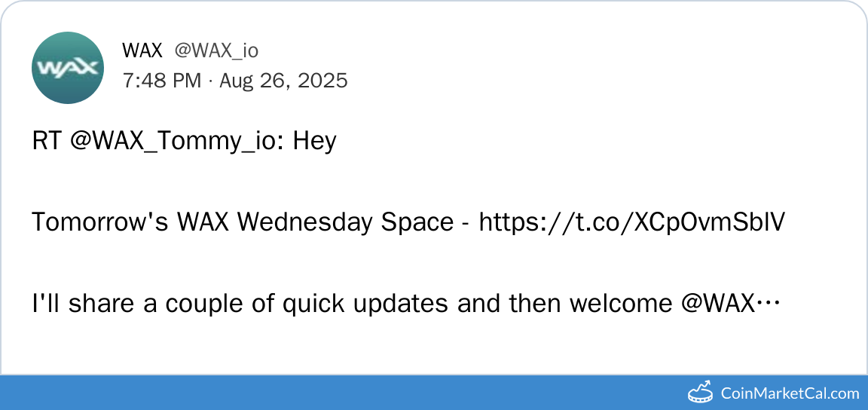Click the 7:48 PM post time

[x=161, y=81]
